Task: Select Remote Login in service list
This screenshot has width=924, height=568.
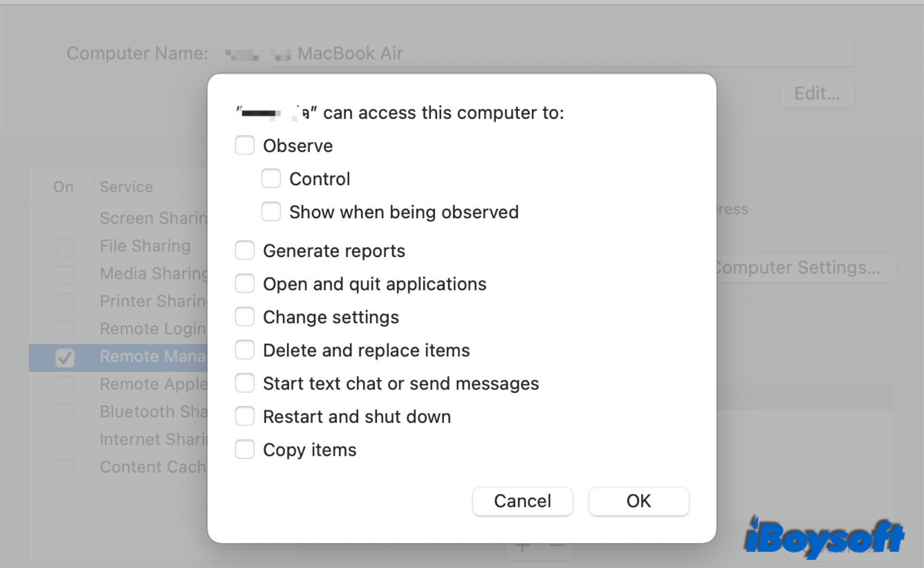Action: coord(152,329)
